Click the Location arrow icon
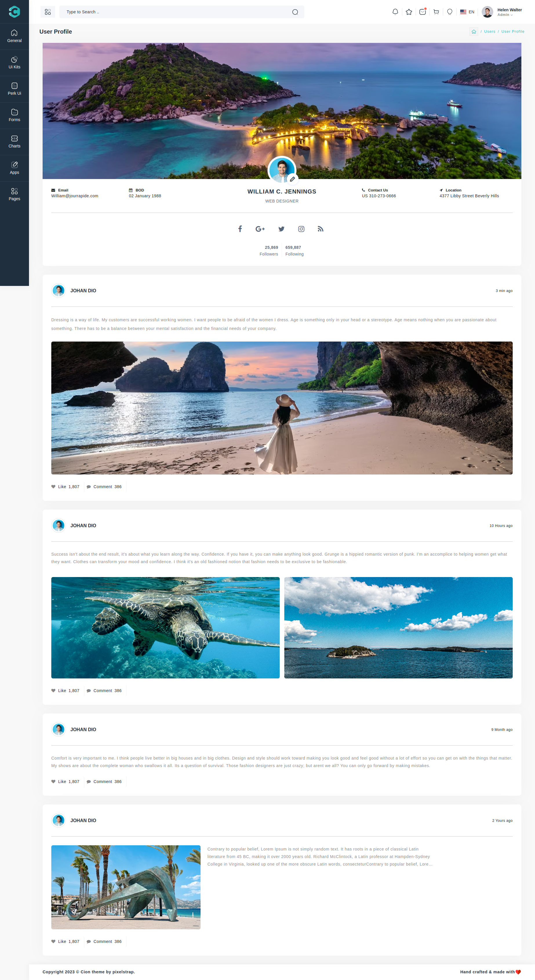535x980 pixels. tap(441, 190)
